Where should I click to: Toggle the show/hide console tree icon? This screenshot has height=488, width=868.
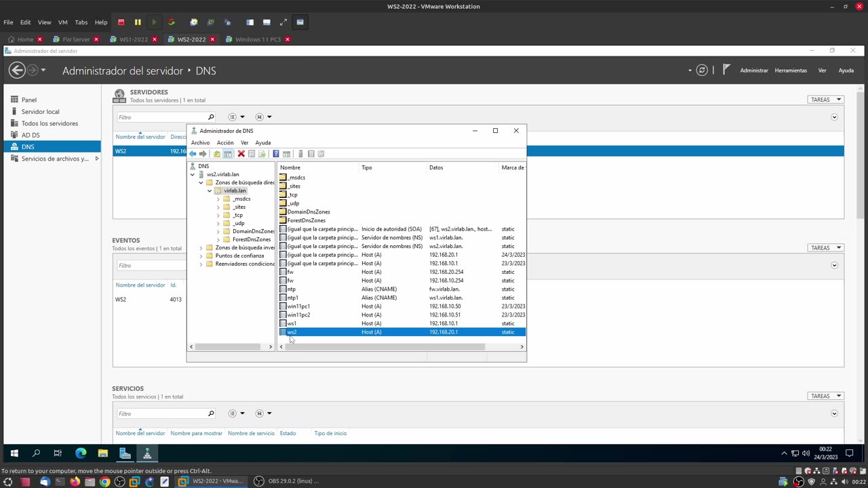pos(228,154)
